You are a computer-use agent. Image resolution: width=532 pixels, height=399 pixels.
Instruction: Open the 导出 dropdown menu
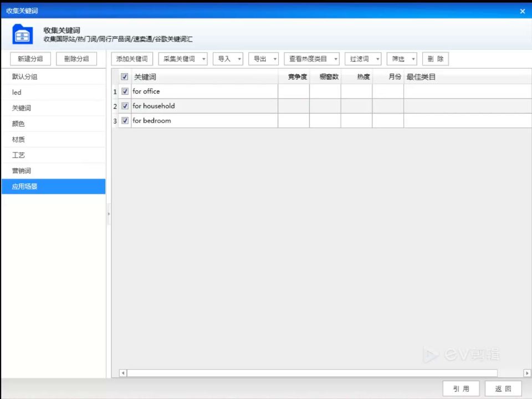(263, 59)
